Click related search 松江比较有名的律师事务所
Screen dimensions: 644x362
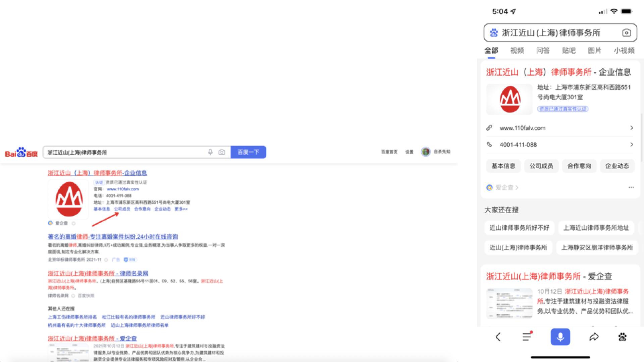128,317
